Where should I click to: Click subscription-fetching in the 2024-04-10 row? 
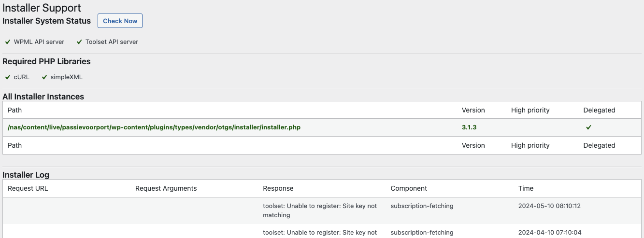point(422,232)
